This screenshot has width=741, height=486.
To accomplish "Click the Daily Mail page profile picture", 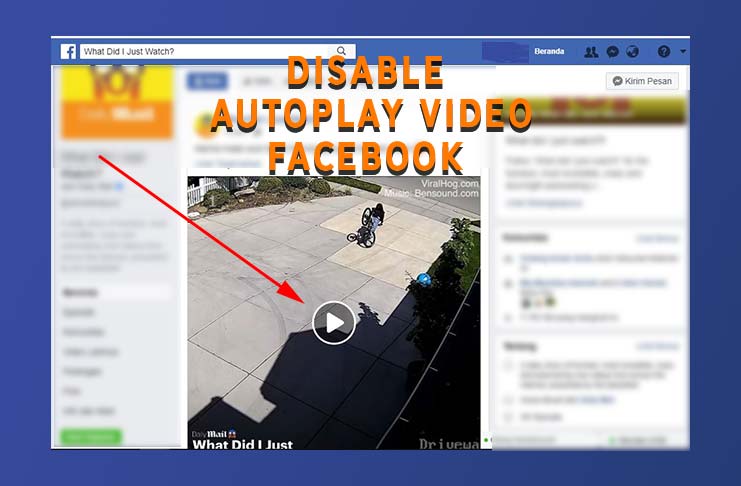I will (117, 101).
